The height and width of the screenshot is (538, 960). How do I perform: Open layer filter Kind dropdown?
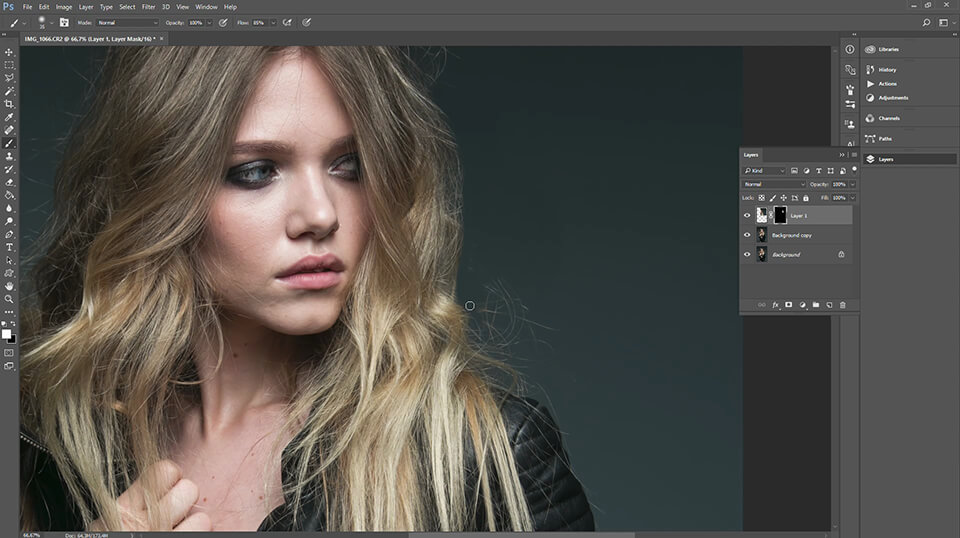point(764,171)
